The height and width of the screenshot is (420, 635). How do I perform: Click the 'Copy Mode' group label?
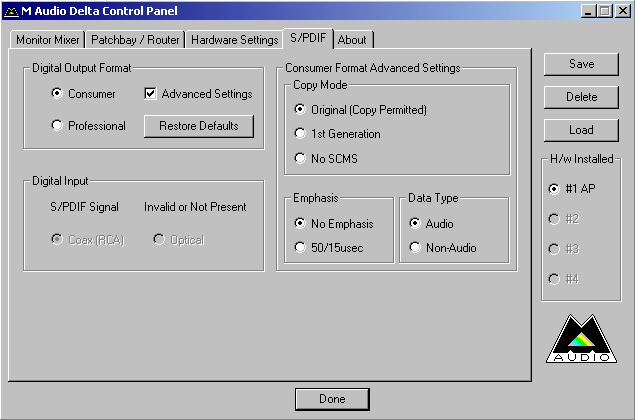[x=320, y=85]
